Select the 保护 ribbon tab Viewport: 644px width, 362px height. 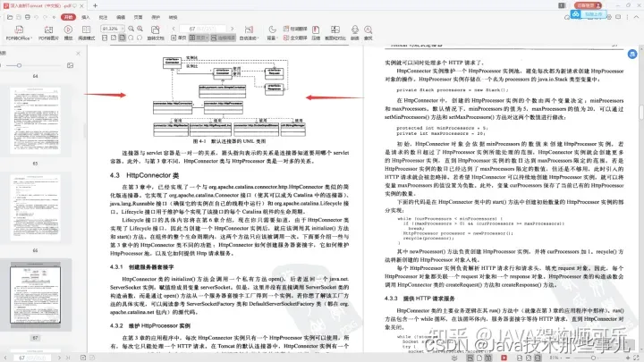click(x=156, y=17)
